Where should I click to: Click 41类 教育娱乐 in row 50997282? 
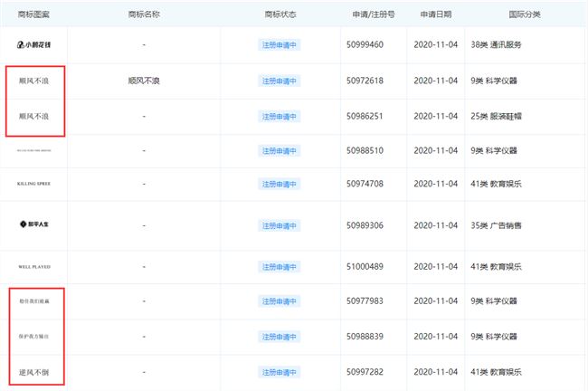click(496, 372)
